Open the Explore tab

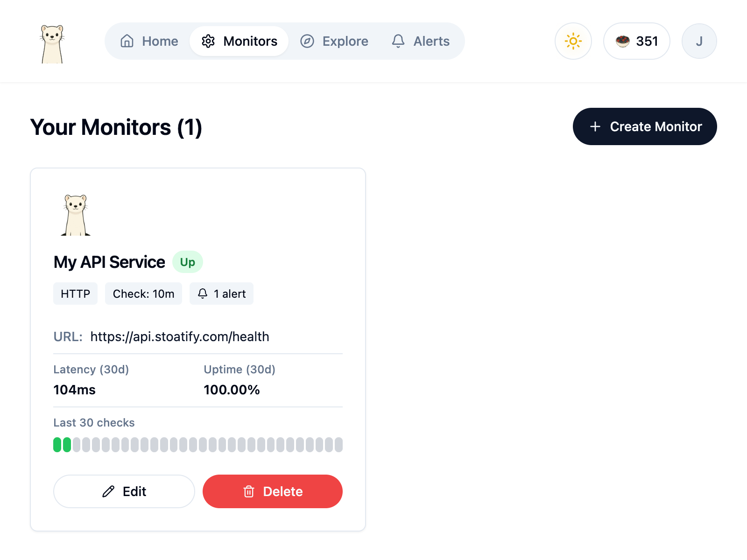click(x=334, y=41)
